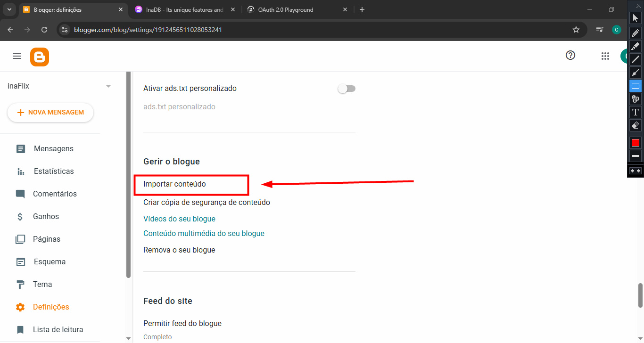This screenshot has width=644, height=343.
Task: Click the Blogger logo
Action: pyautogui.click(x=40, y=57)
